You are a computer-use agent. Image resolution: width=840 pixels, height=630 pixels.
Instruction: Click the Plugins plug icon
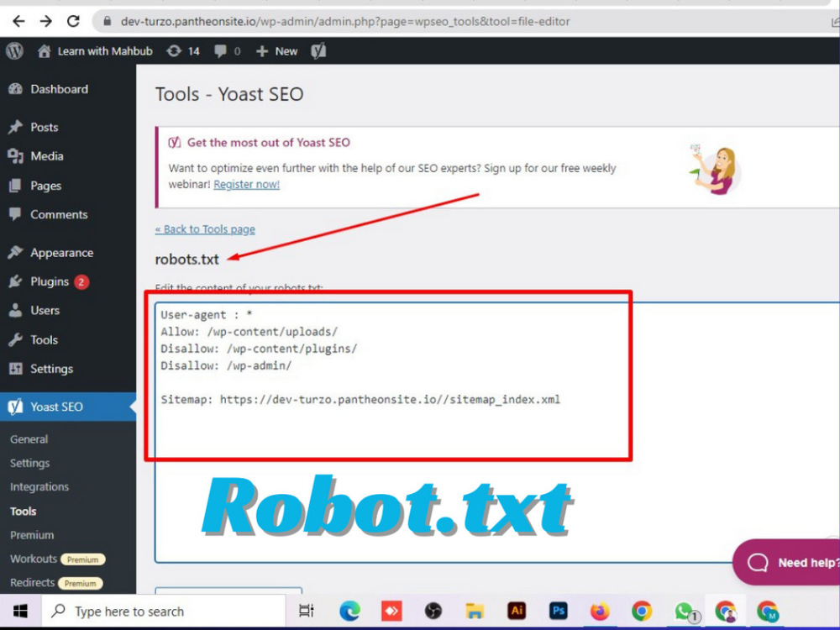point(15,281)
